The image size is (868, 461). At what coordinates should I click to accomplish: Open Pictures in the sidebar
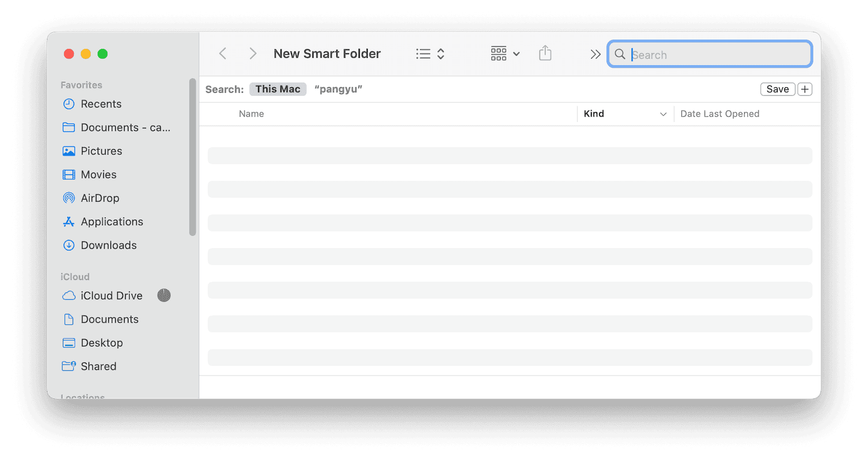point(101,151)
